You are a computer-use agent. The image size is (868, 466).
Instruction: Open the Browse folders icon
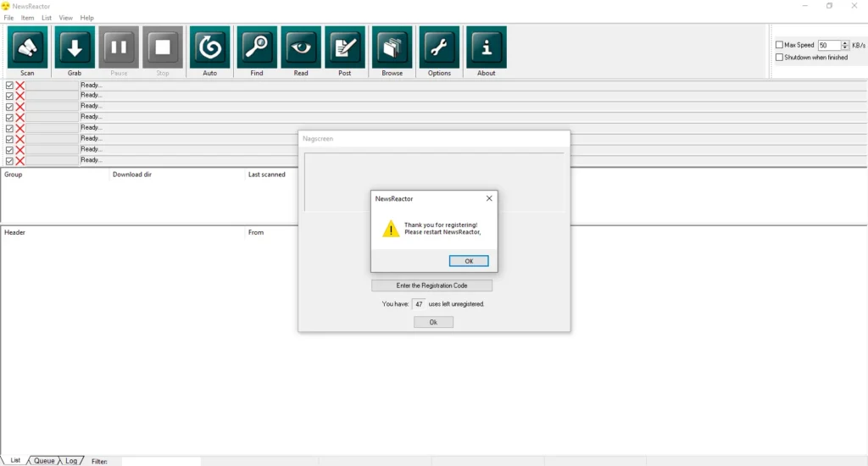(392, 47)
